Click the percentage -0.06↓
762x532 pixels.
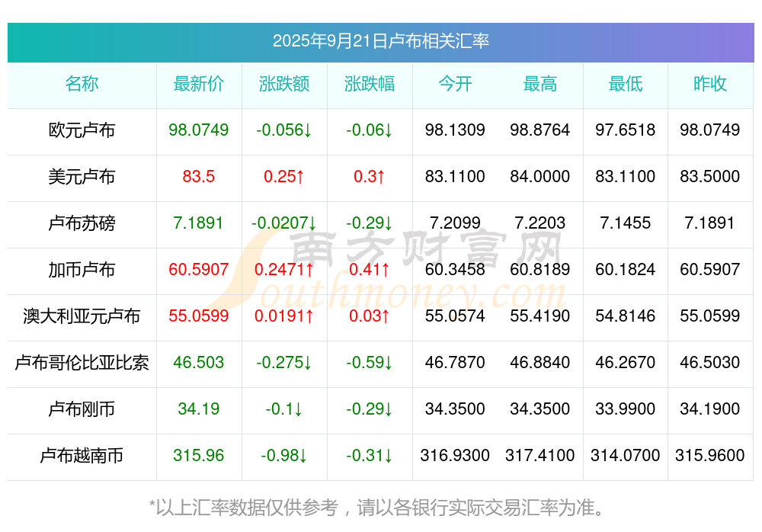click(x=370, y=130)
